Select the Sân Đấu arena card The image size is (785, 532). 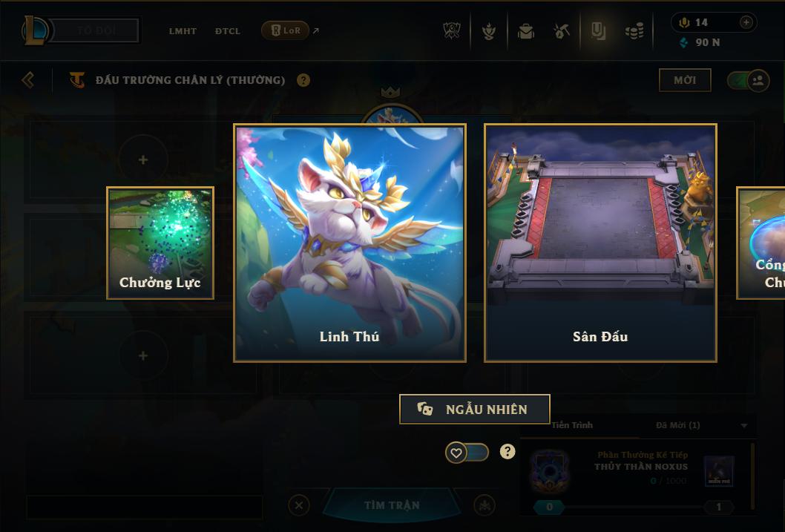point(600,243)
